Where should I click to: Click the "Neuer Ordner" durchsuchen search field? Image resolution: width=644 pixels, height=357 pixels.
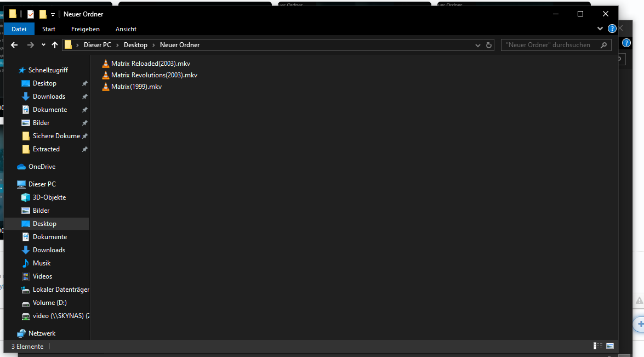point(556,45)
